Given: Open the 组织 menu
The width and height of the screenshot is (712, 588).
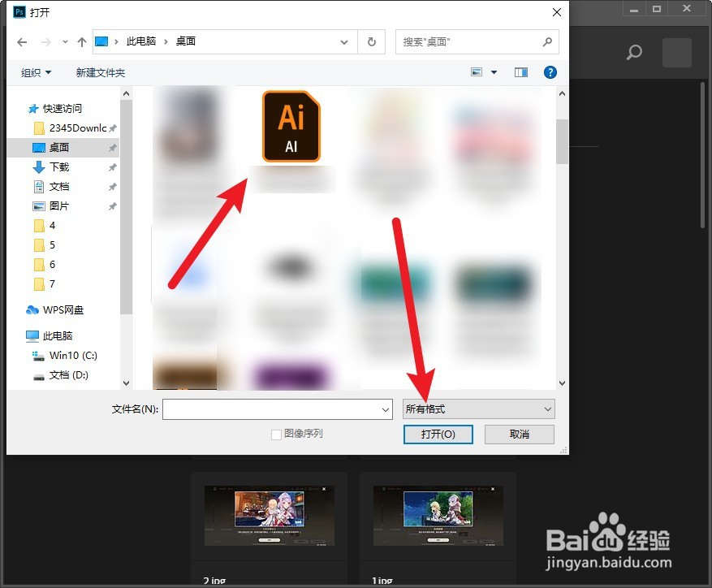Looking at the screenshot, I should (36, 73).
